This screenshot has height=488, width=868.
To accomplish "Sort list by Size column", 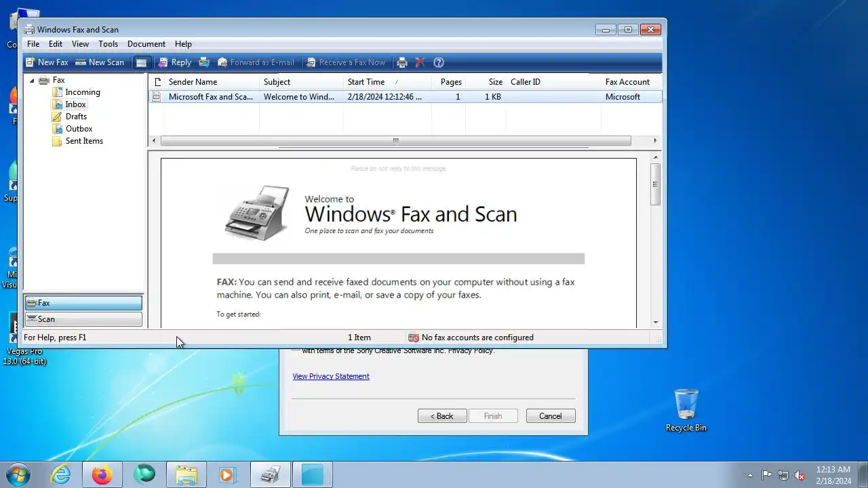I will [486, 82].
